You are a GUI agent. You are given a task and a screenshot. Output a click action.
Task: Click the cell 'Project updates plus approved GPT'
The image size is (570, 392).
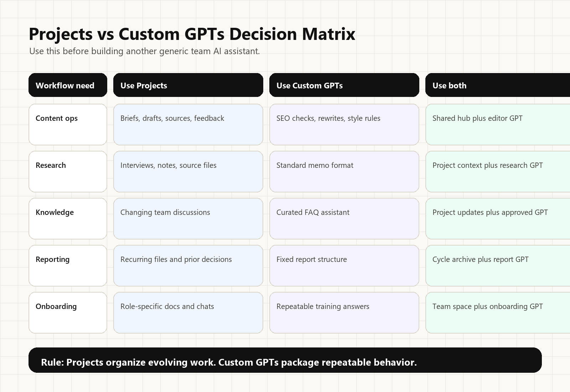pyautogui.click(x=498, y=218)
